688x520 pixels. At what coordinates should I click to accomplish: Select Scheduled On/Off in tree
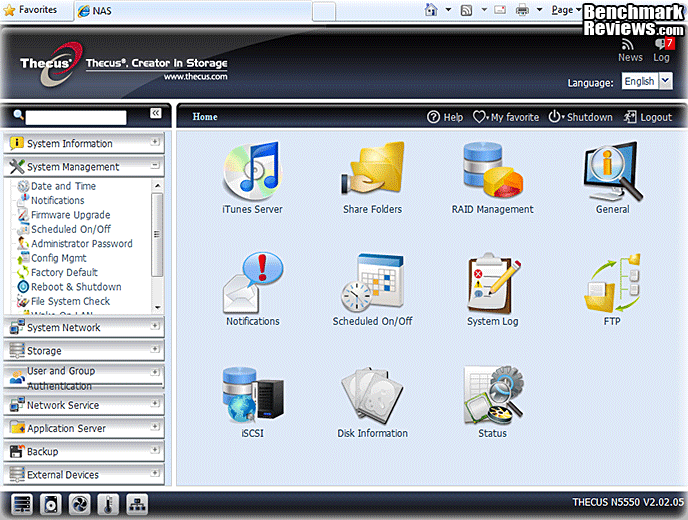(71, 229)
